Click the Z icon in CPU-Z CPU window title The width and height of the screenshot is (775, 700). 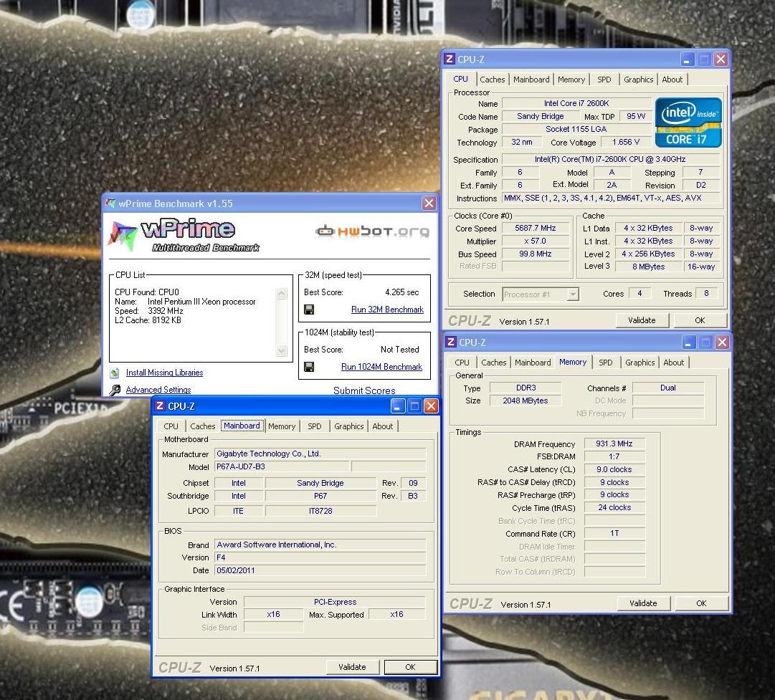(450, 59)
